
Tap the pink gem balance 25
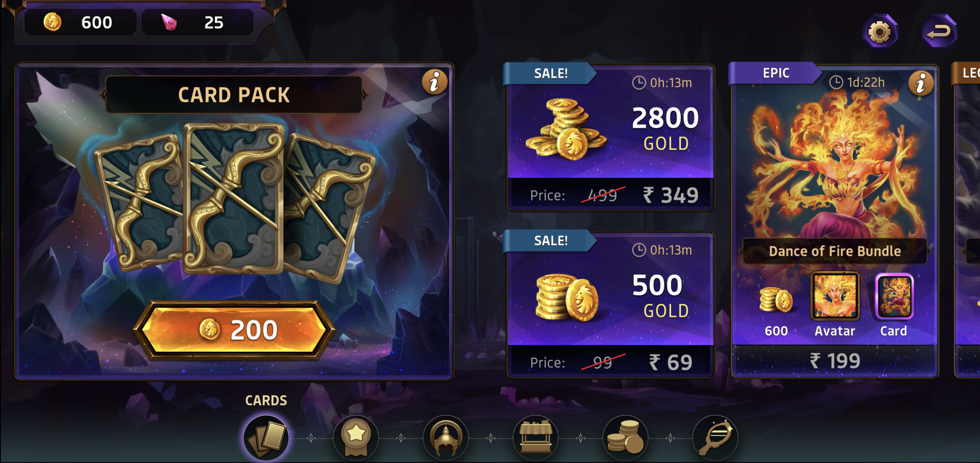pos(197,22)
